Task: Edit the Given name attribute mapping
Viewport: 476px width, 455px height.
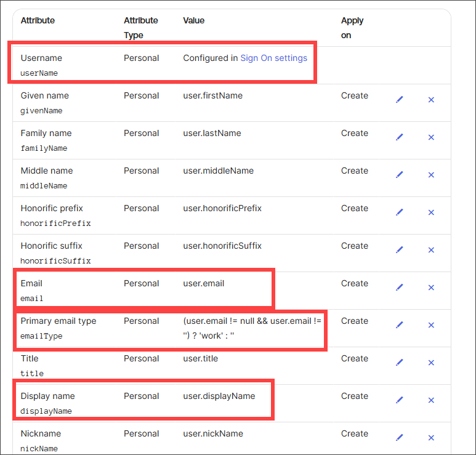Action: click(x=400, y=100)
